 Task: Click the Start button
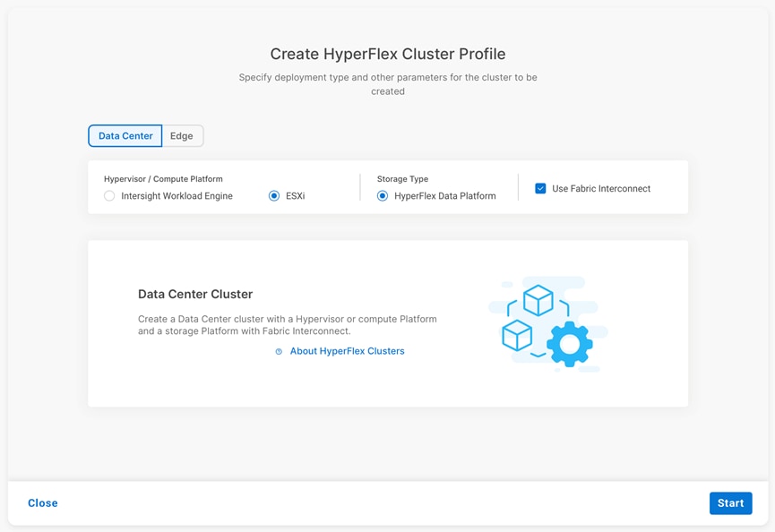(730, 502)
